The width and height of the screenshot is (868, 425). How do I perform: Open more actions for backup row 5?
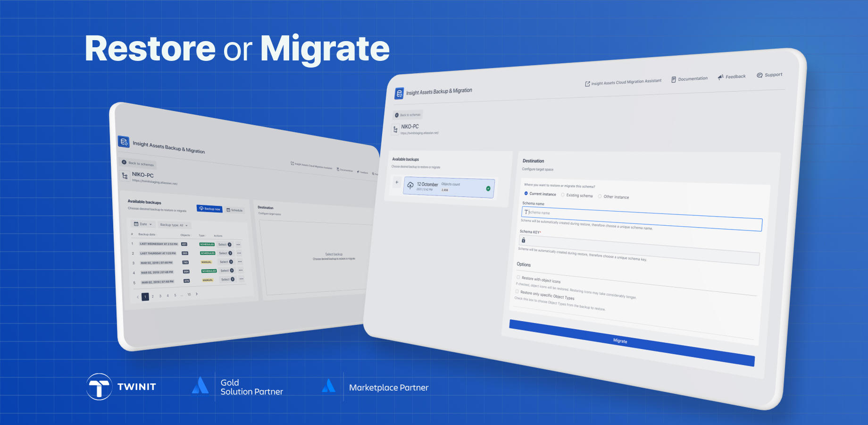(242, 279)
